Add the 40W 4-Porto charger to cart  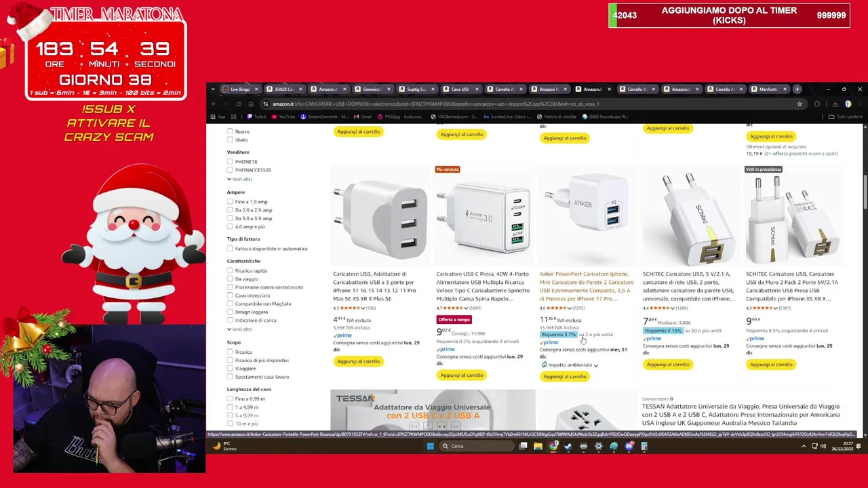pos(461,375)
